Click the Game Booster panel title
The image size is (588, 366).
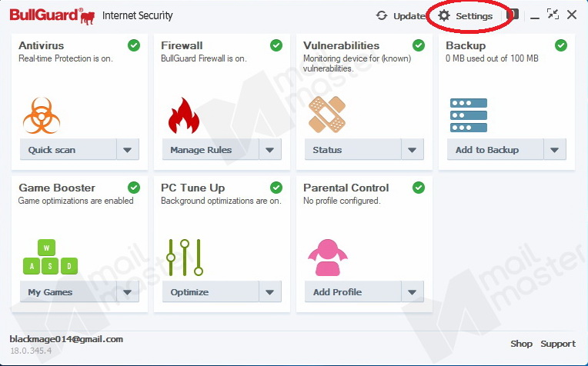pyautogui.click(x=57, y=188)
